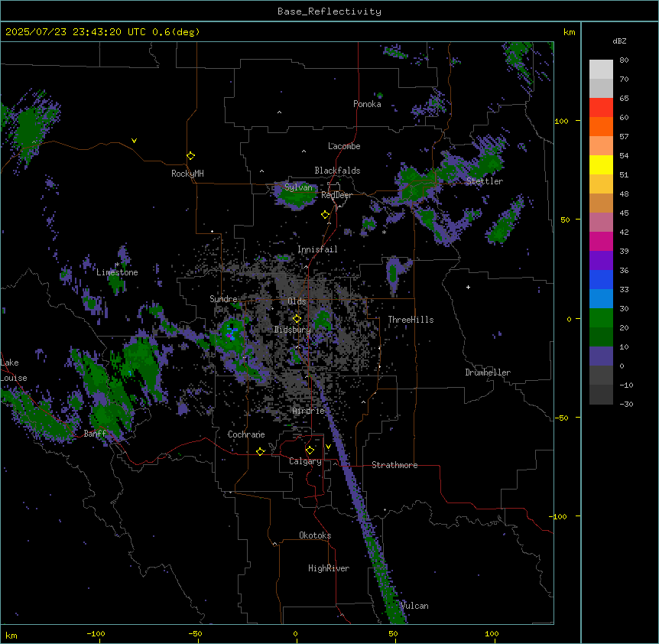Click the -30 value on dBZ scale

coord(626,404)
